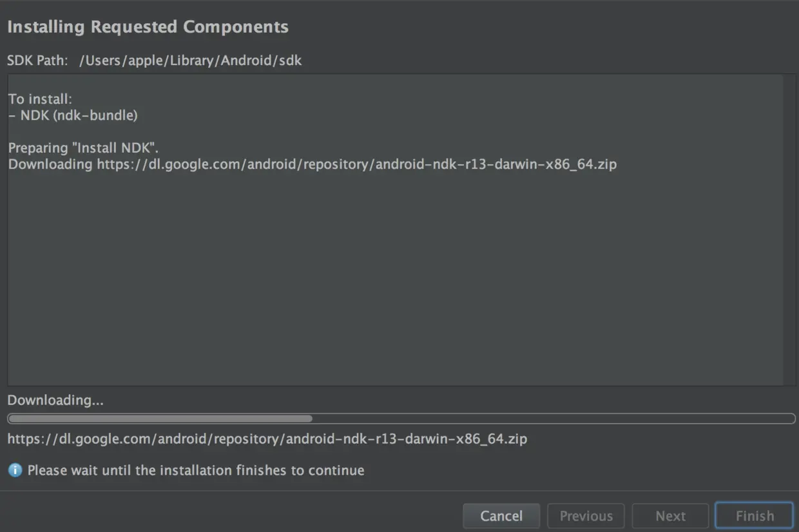Click the log panel's vertical scrollbar
Viewport: 799px width, 532px height.
click(789, 229)
